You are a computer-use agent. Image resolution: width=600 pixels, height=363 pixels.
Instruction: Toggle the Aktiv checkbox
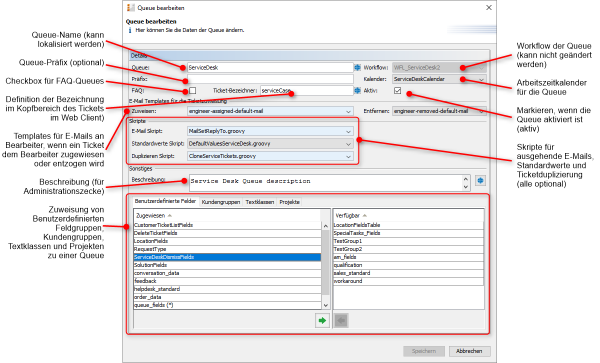(x=398, y=91)
